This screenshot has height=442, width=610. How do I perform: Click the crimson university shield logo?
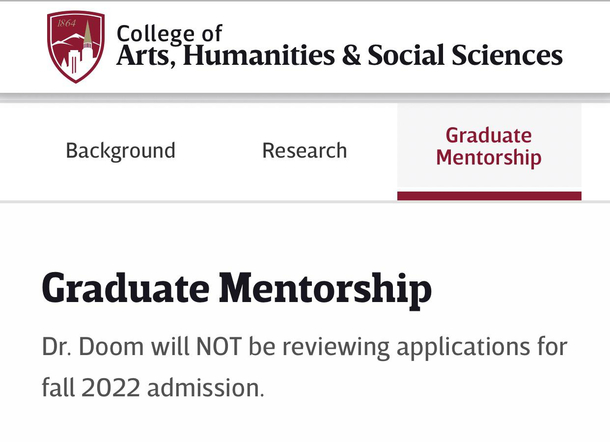coord(76,47)
